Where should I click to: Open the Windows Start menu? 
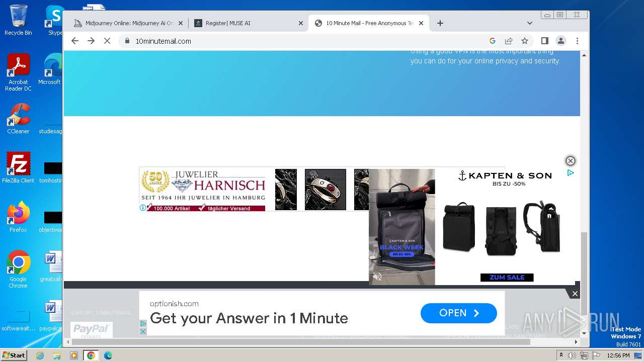pyautogui.click(x=14, y=355)
